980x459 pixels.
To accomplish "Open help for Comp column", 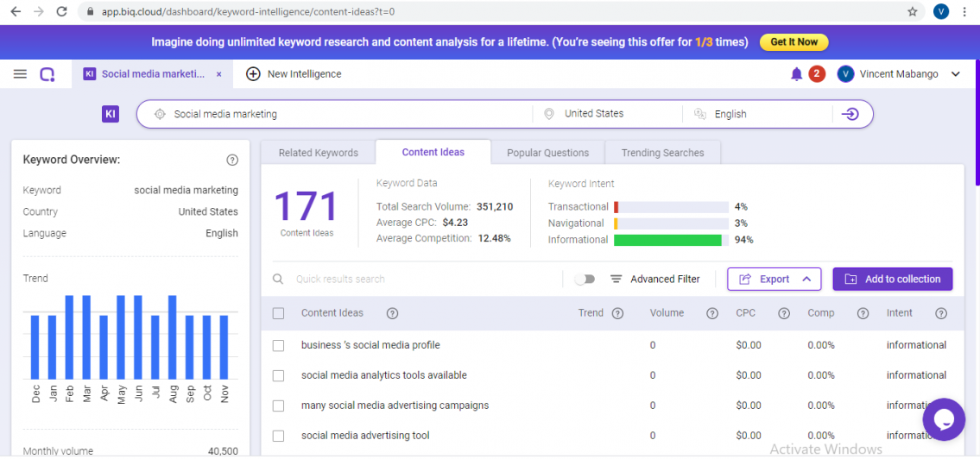I will pos(863,313).
